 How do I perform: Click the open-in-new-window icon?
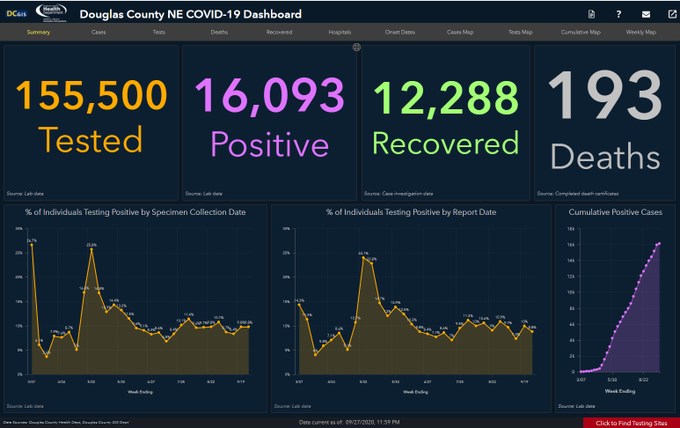tap(672, 14)
